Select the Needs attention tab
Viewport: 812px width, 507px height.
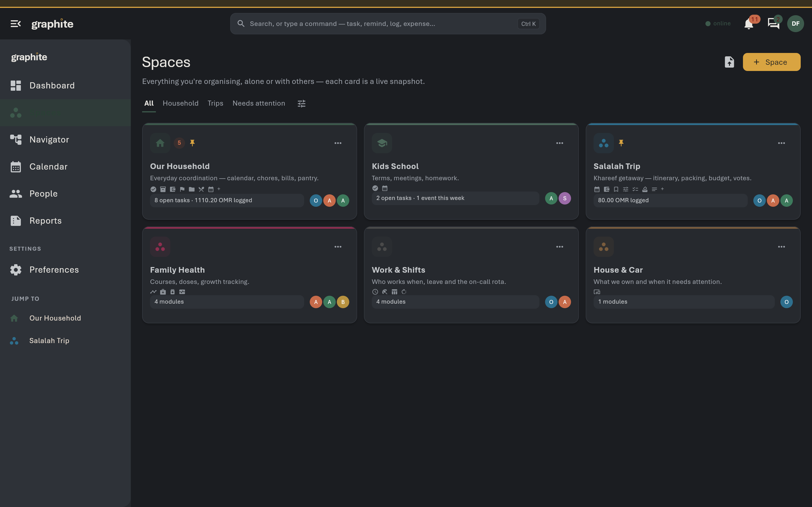[259, 103]
